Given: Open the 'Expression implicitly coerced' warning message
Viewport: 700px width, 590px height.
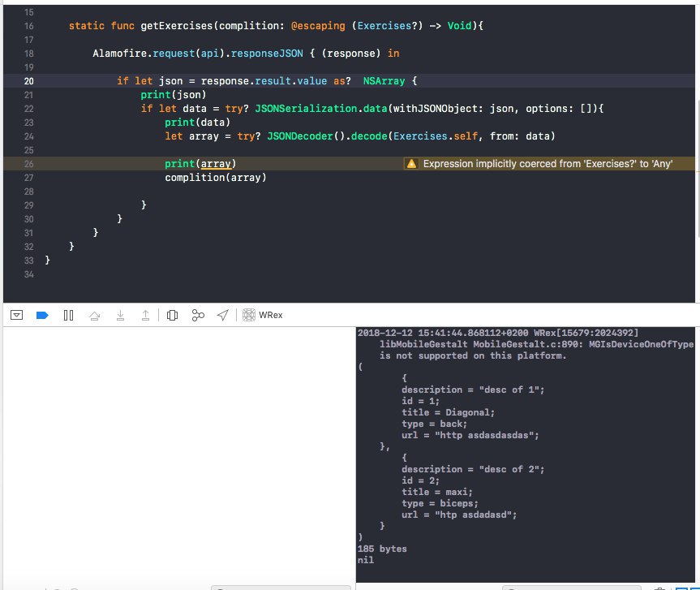Looking at the screenshot, I should click(x=548, y=164).
